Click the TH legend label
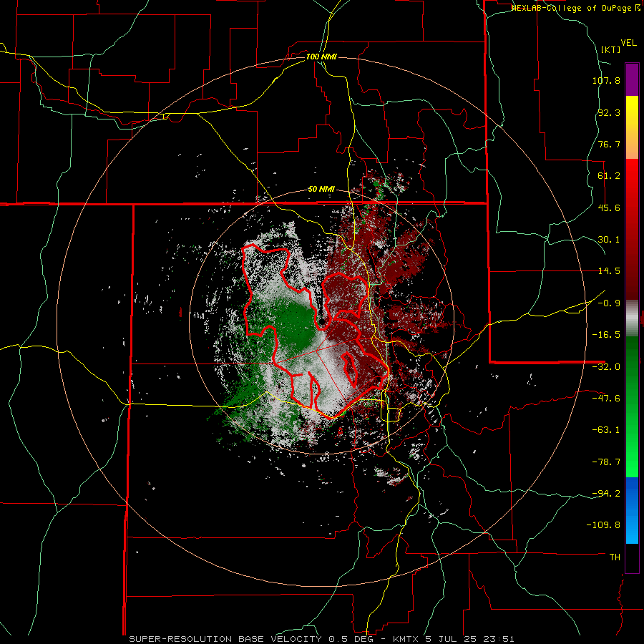Viewport: 644px width, 644px height. click(615, 557)
